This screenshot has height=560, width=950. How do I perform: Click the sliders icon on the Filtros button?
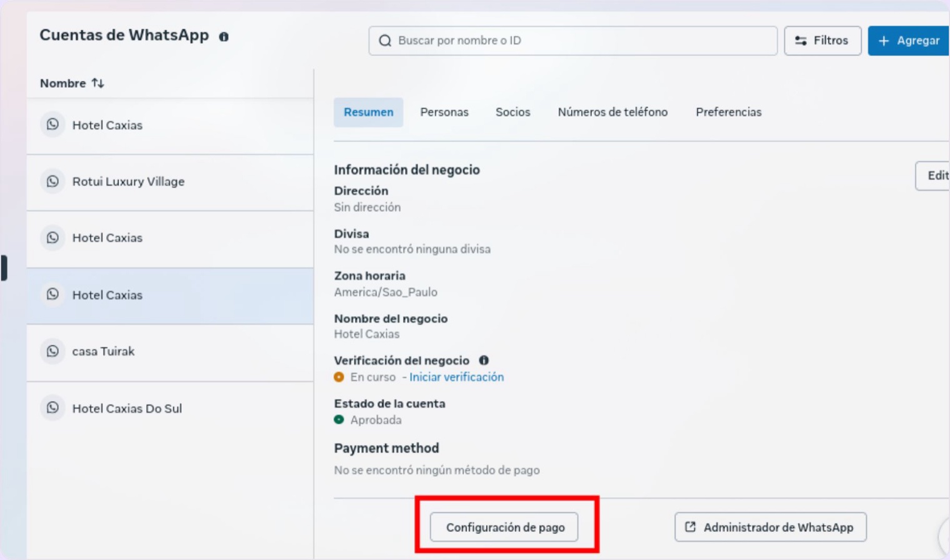point(801,41)
